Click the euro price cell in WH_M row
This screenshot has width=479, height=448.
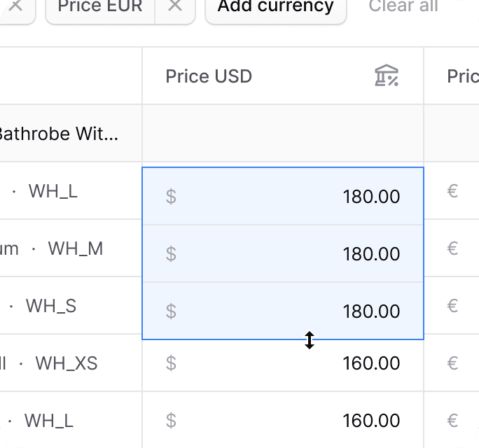click(x=452, y=248)
